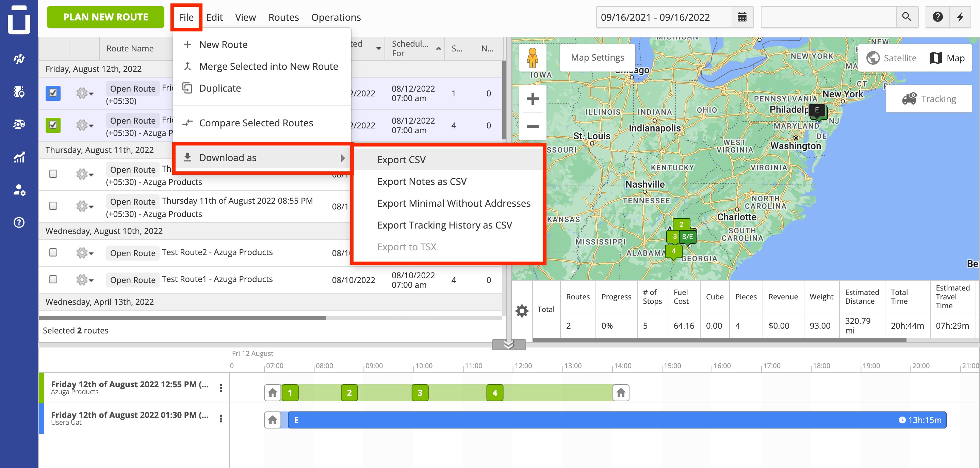Select the Street View pegman icon
Screen dimensions: 980x468
(x=533, y=58)
